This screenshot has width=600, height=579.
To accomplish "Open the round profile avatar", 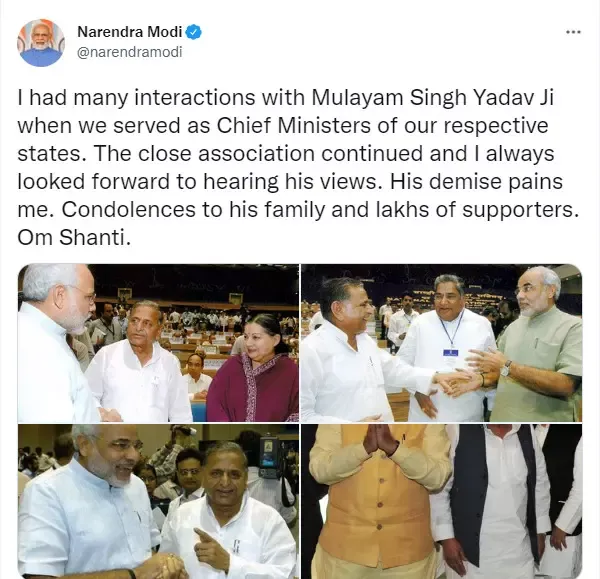I will click(x=41, y=43).
